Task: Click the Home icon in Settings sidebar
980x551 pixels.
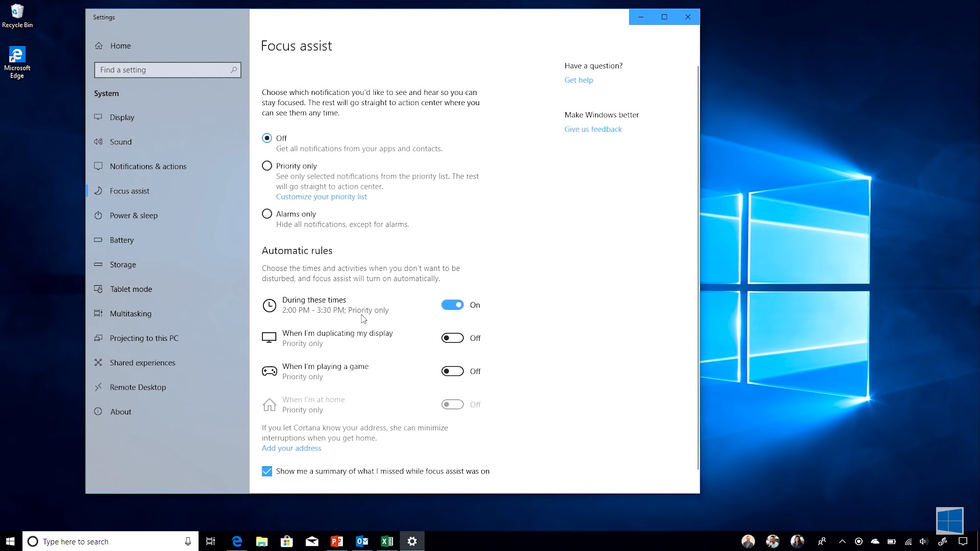Action: 99,46
